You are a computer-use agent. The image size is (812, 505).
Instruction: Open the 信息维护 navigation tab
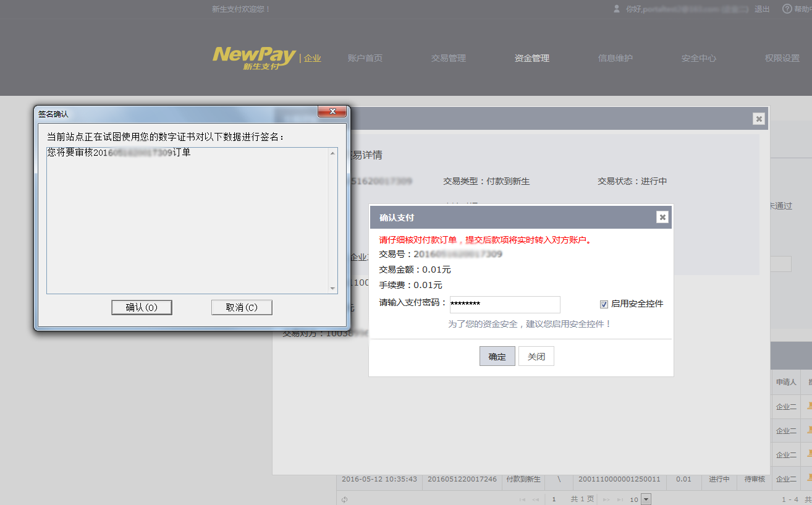615,58
